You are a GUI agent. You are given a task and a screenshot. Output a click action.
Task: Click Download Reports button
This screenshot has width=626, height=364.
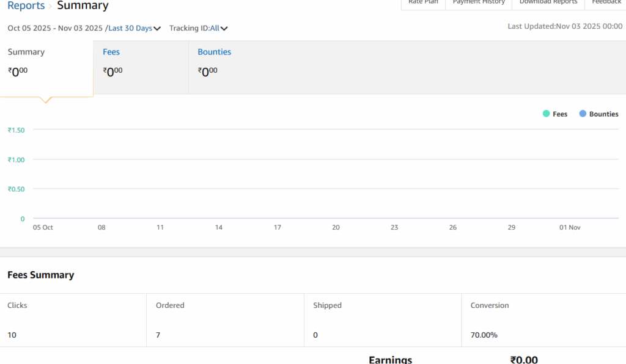[x=548, y=3]
